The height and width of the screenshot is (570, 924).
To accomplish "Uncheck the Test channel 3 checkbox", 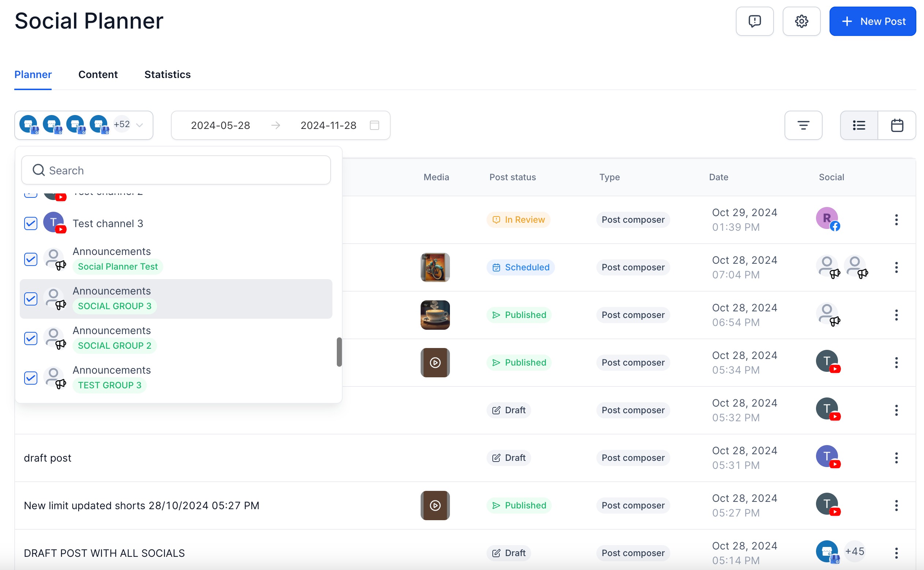I will coord(31,223).
